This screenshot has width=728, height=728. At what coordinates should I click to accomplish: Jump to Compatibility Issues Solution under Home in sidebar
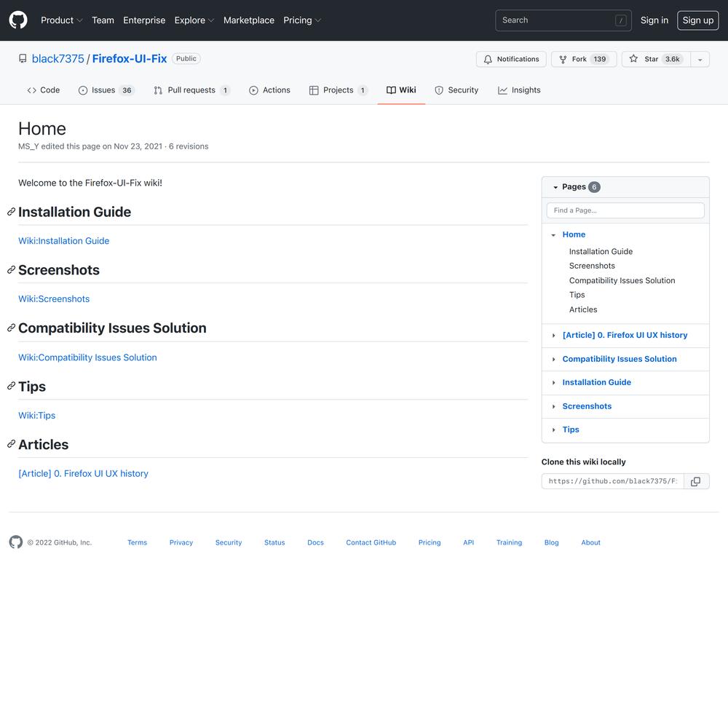coord(622,280)
